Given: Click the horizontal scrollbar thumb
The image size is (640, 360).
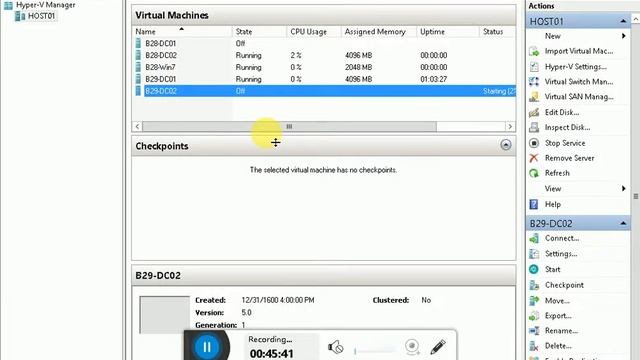Looking at the screenshot, I should coord(289,127).
